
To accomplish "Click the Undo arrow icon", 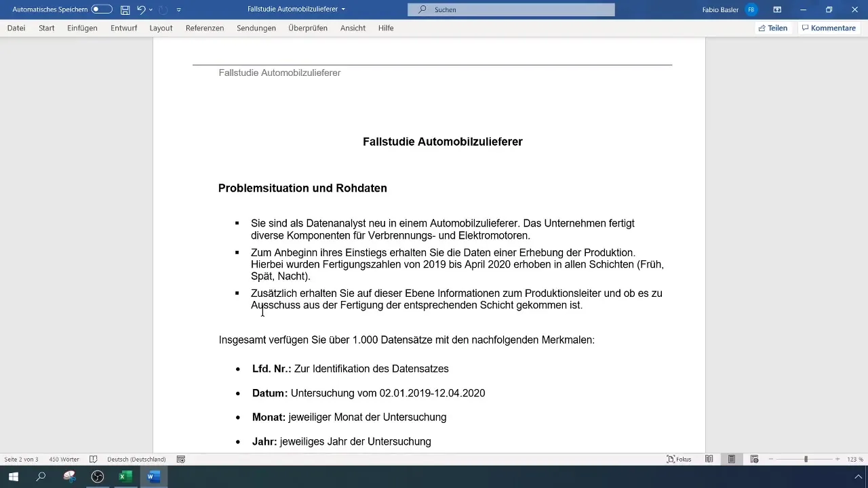I will (141, 9).
